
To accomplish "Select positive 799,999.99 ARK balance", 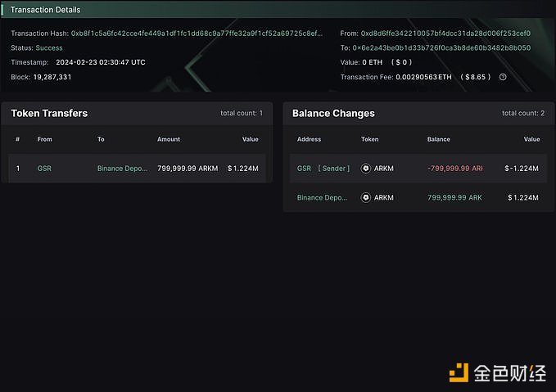I will (x=454, y=197).
